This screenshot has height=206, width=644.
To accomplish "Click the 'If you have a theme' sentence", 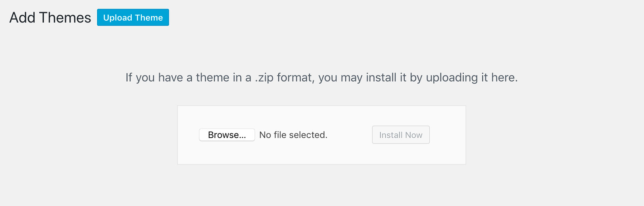I will [x=322, y=77].
